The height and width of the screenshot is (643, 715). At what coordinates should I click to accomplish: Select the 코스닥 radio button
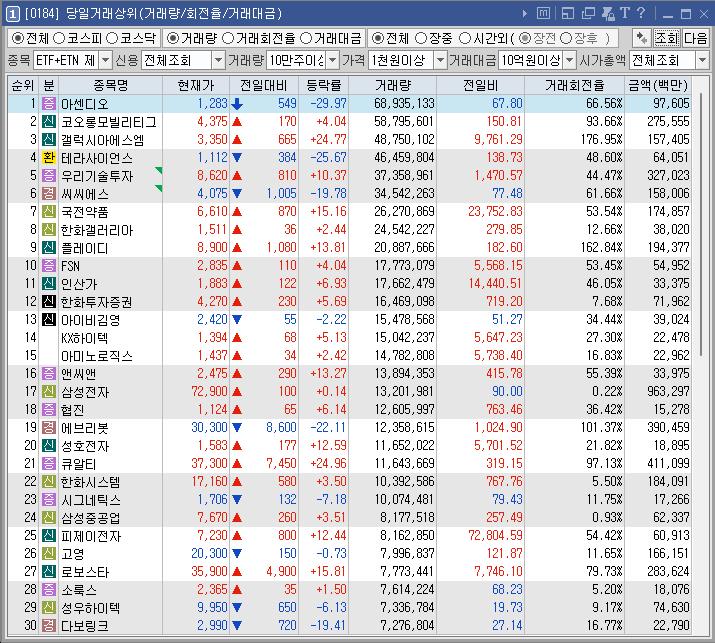click(112, 38)
